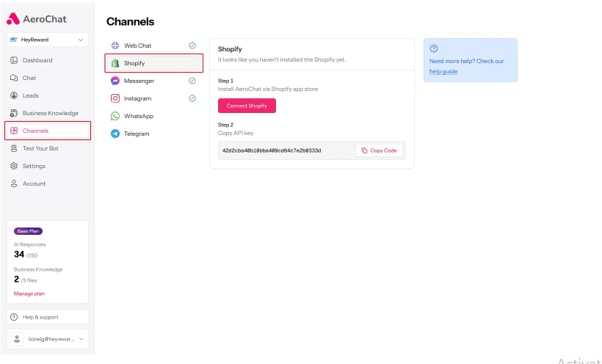
Task: Select the Telegram channel
Action: click(153, 134)
